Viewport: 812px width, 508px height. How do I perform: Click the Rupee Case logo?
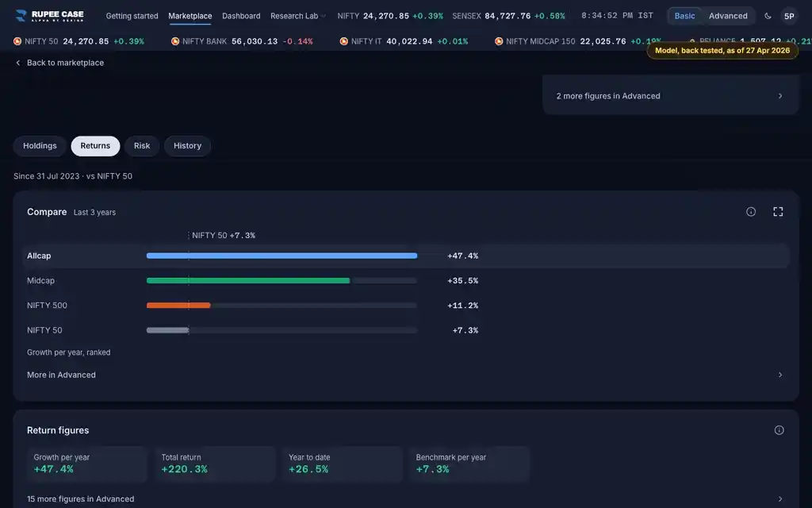50,16
